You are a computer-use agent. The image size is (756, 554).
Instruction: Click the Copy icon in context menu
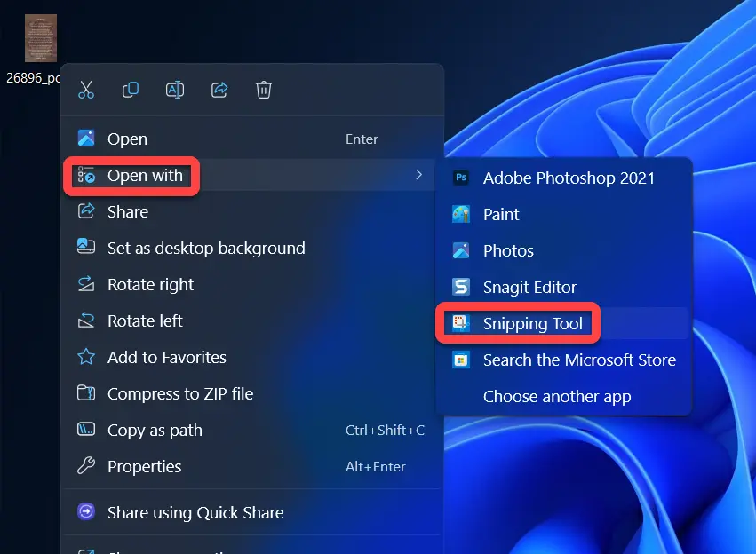tap(131, 90)
